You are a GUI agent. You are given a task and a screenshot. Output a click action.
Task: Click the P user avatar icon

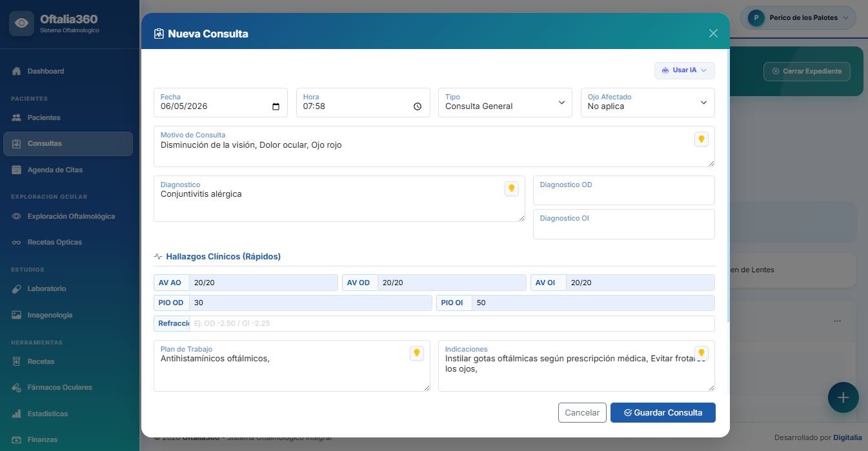[756, 18]
